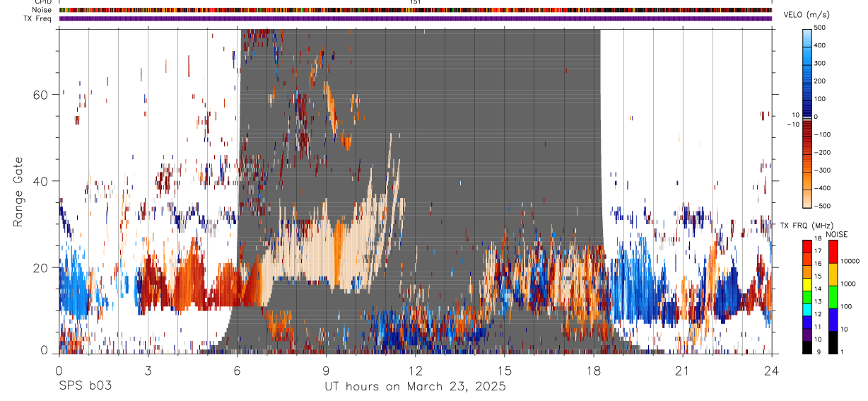
Task: Click hour '6' on the UT axis
Action: (237, 370)
